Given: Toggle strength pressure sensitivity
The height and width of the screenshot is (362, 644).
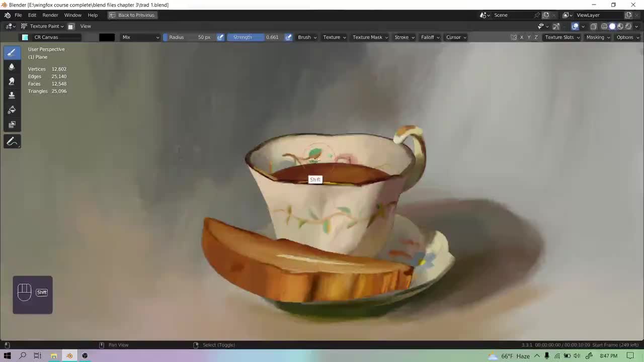Looking at the screenshot, I should (288, 37).
